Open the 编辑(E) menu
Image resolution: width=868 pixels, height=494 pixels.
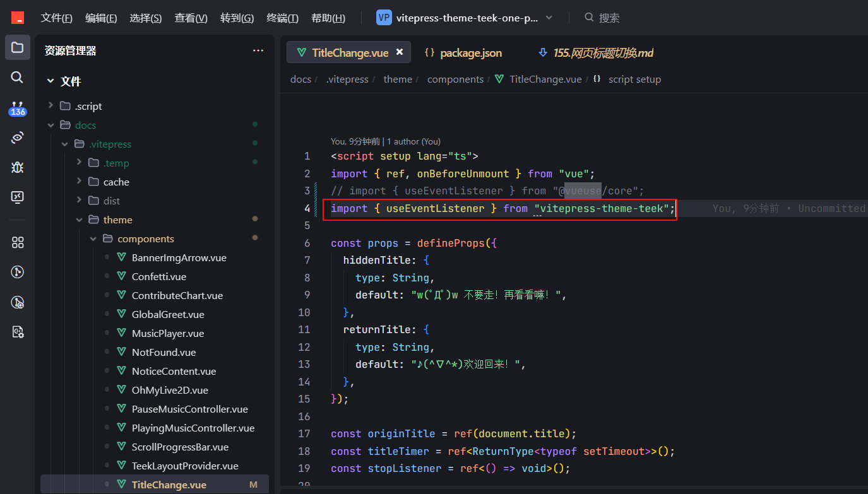101,18
